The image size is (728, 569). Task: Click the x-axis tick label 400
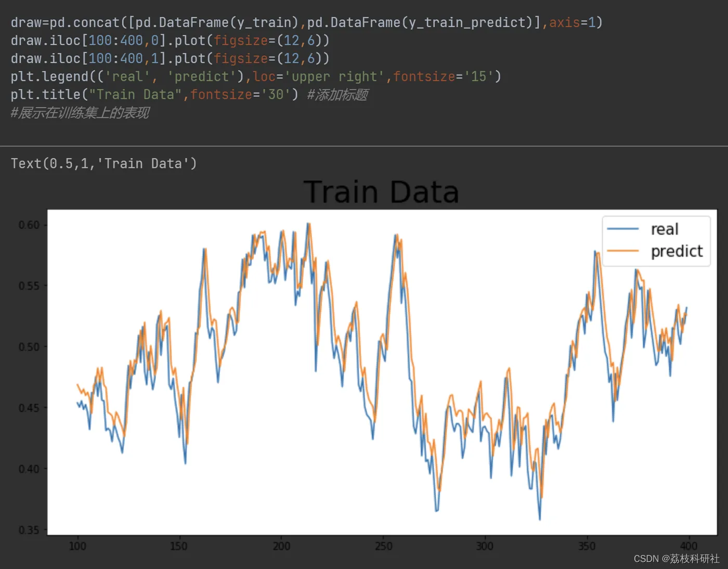coord(688,546)
